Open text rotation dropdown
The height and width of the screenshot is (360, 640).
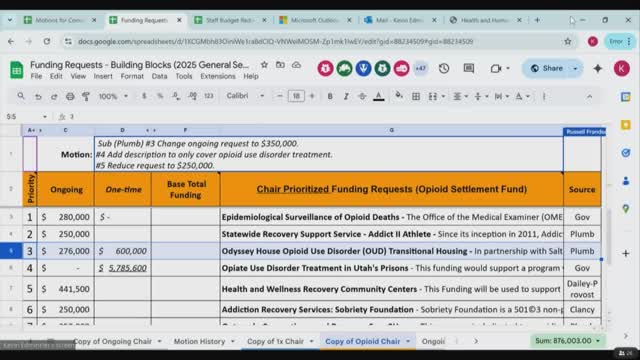point(522,96)
